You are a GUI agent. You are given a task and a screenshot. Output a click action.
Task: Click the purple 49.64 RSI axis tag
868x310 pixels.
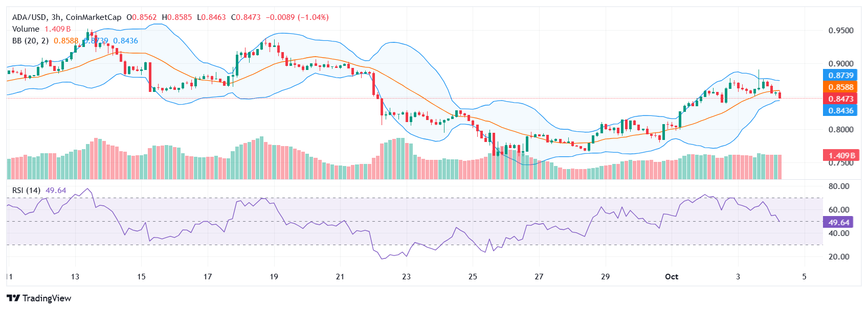click(x=838, y=222)
